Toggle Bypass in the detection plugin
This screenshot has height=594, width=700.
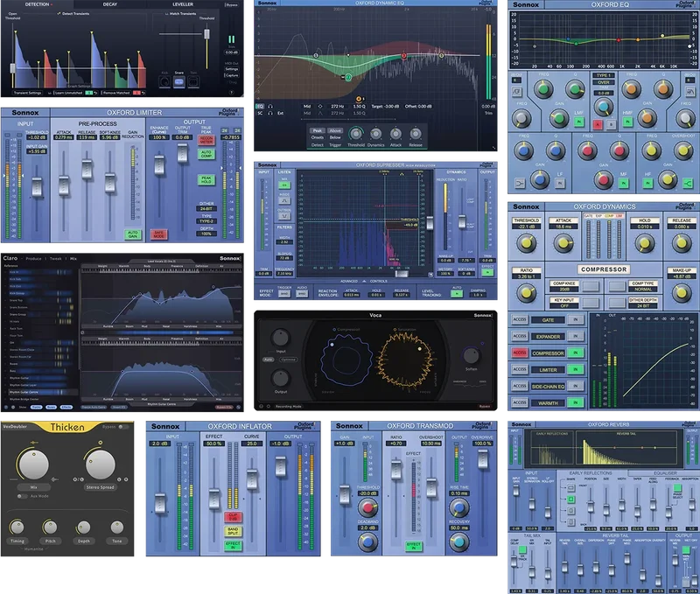[x=231, y=5]
